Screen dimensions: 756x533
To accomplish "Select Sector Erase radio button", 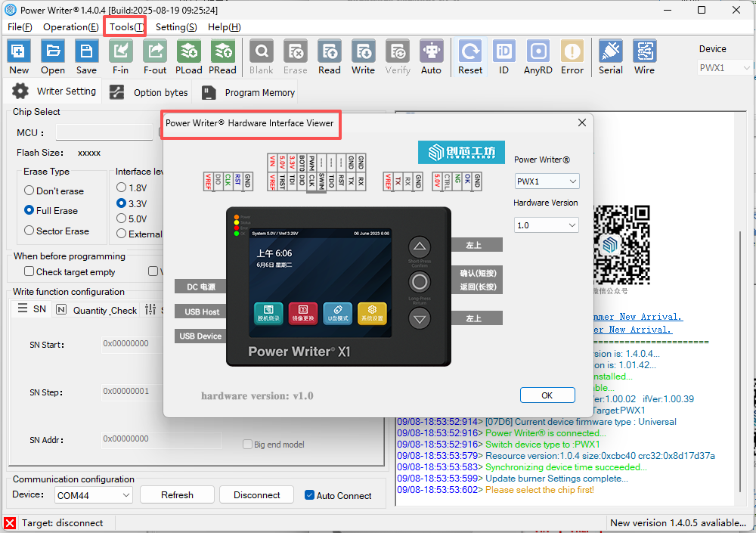I will coord(29,231).
